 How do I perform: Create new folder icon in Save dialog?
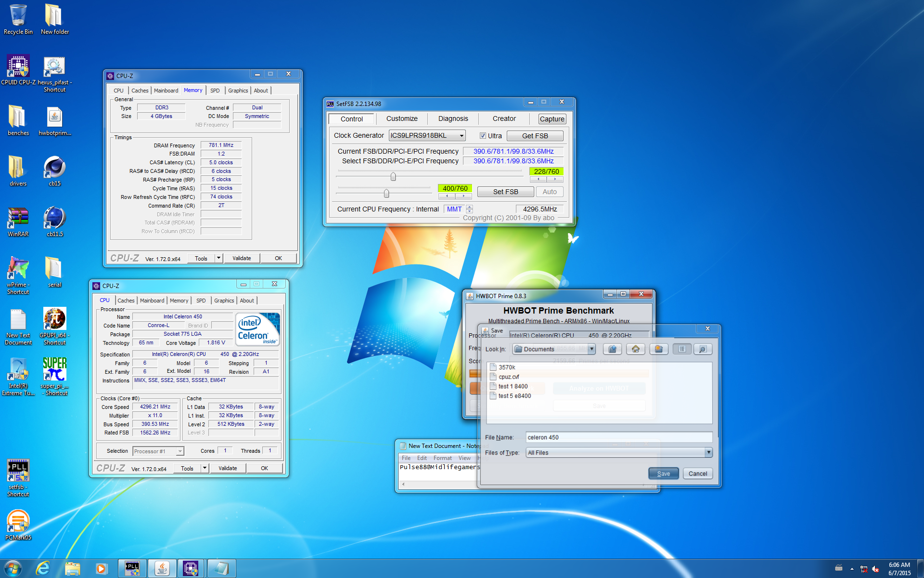click(659, 349)
